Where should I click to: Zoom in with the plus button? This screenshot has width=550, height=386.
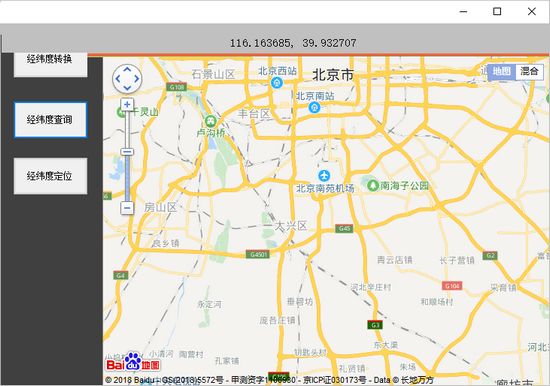(x=127, y=105)
